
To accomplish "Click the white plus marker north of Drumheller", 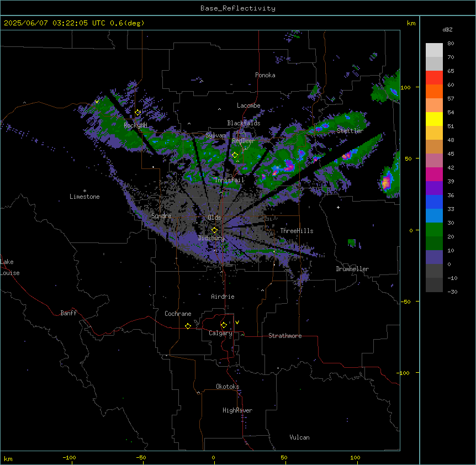I will pyautogui.click(x=338, y=207).
